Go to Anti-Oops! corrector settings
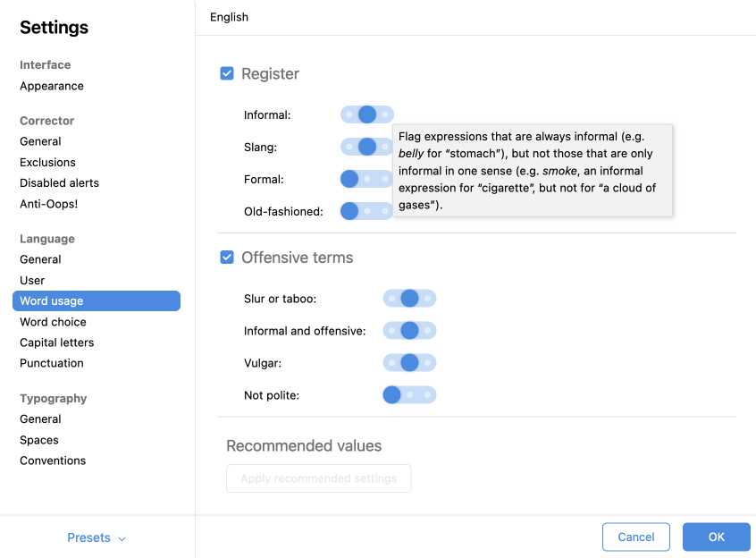 coord(49,204)
